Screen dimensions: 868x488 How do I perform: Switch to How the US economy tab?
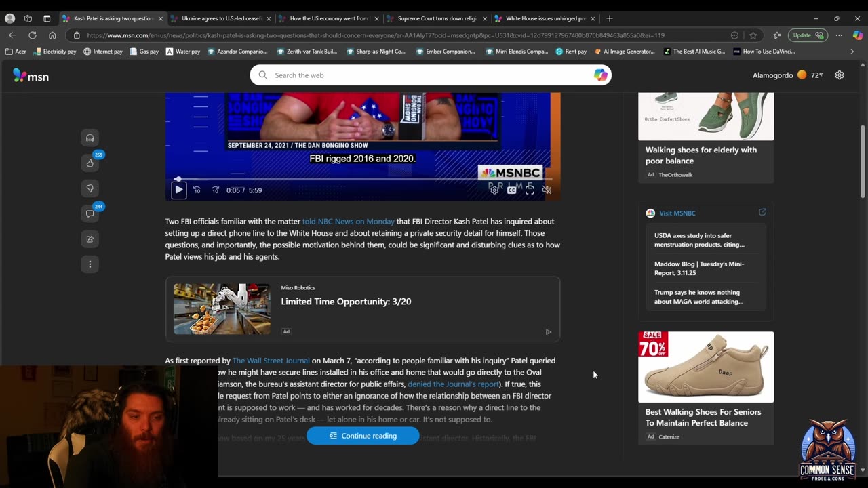tap(329, 18)
